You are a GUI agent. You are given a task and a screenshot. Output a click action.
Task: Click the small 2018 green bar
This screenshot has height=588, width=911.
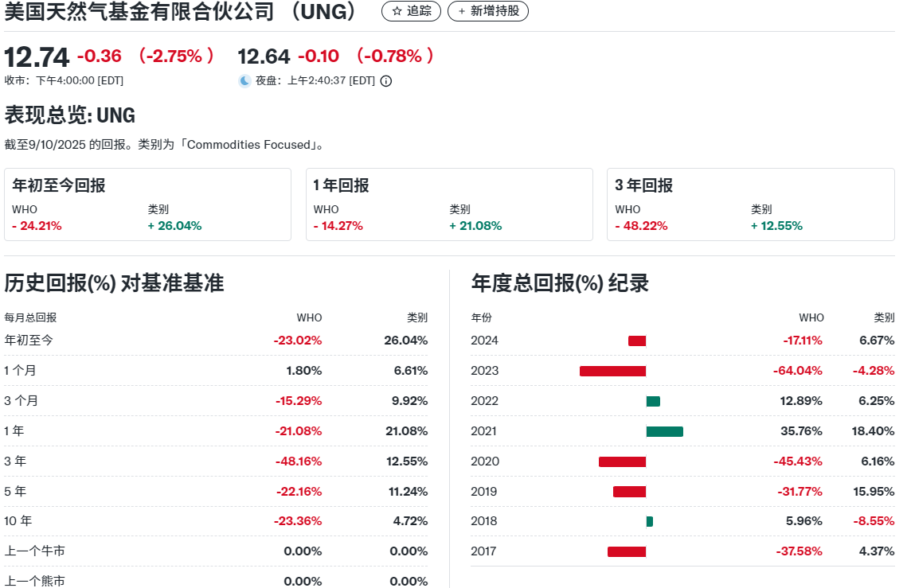click(649, 521)
